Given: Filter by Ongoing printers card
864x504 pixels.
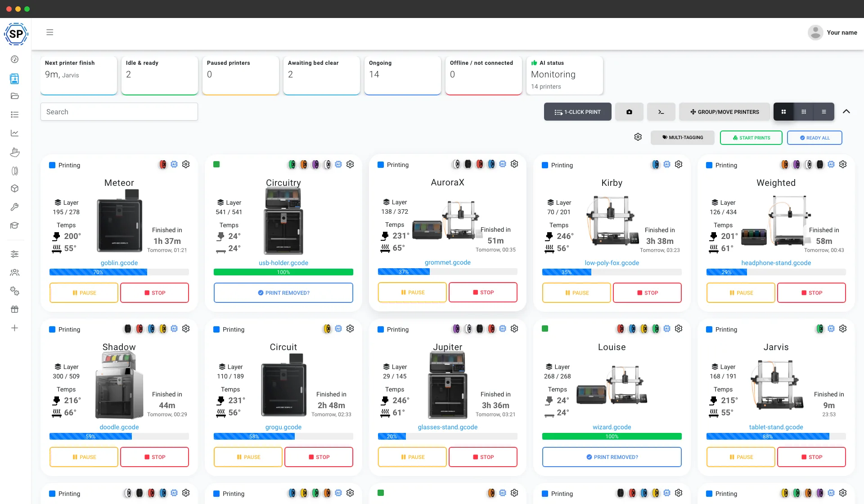Looking at the screenshot, I should (403, 75).
